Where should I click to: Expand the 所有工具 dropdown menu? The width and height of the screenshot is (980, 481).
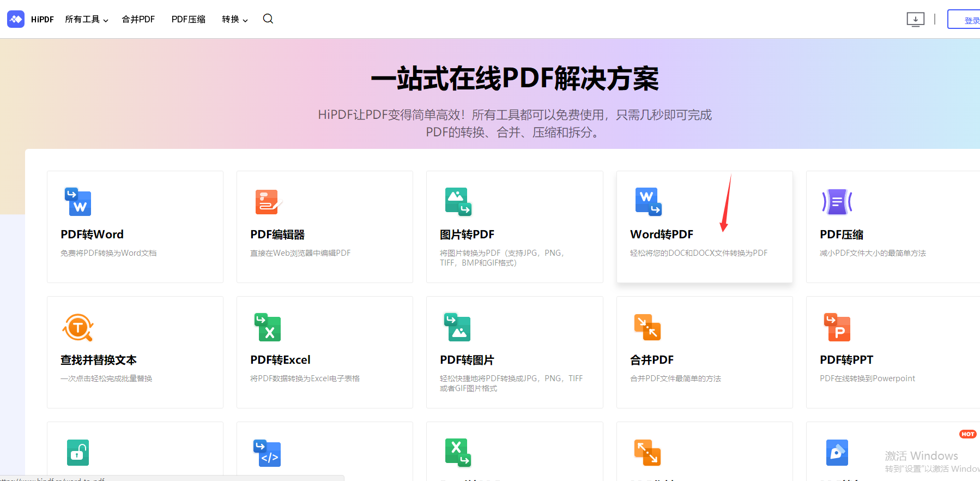click(87, 20)
